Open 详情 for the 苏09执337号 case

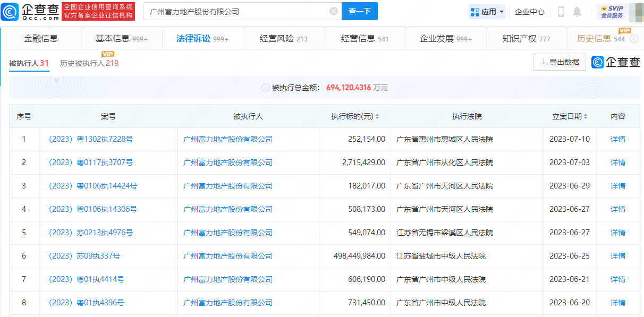coord(617,256)
